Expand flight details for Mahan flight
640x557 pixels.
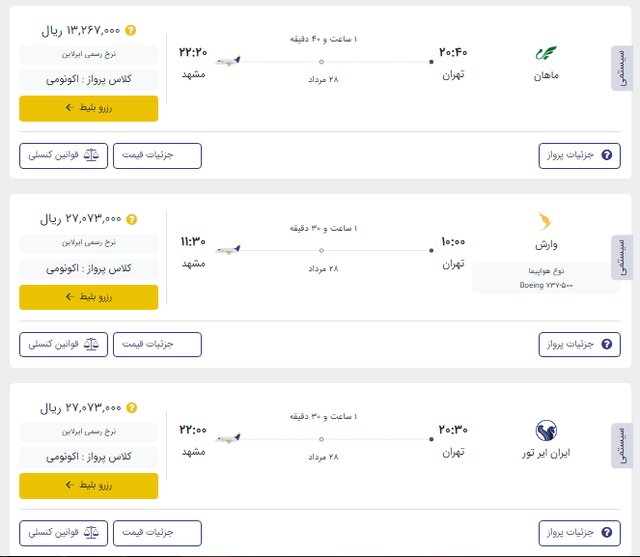(x=579, y=156)
